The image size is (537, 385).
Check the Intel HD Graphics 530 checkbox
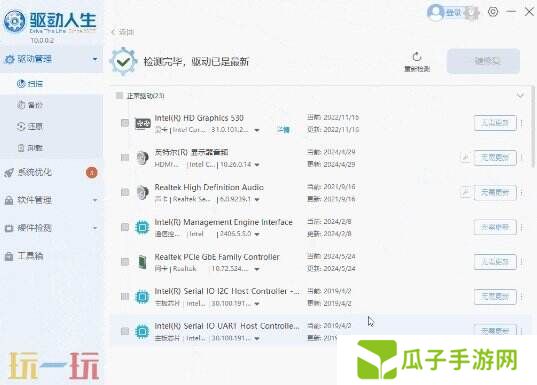(125, 123)
